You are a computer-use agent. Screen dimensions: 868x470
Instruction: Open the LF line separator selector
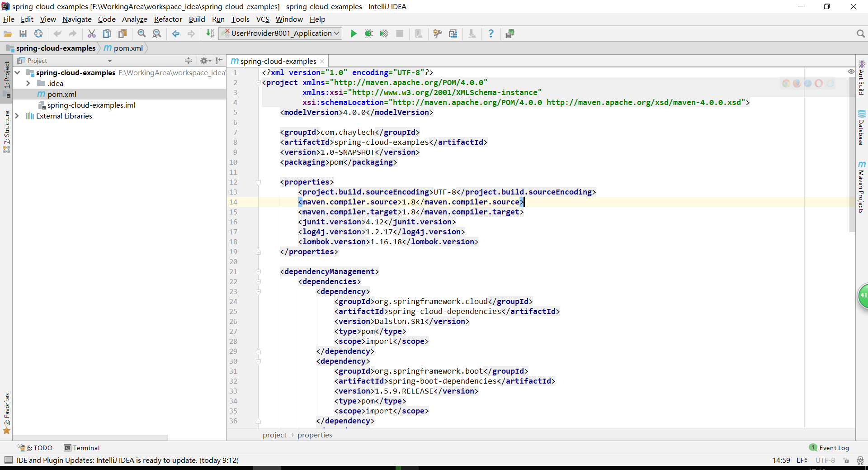[802, 460]
